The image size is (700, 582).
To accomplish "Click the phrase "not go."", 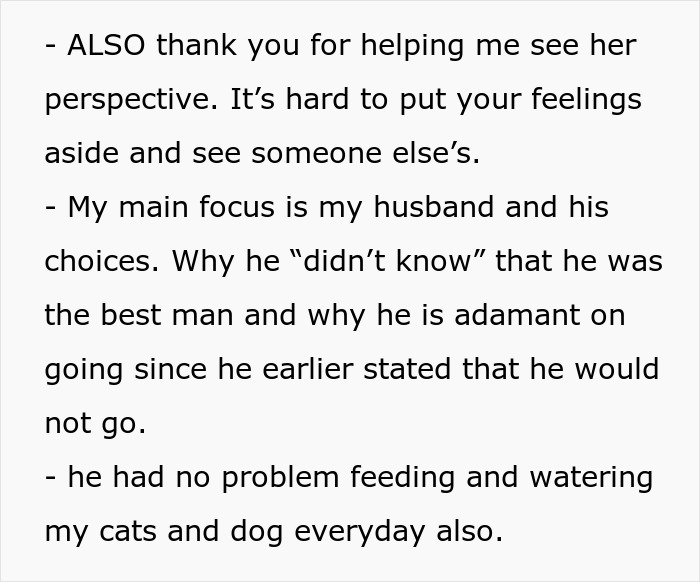I will pyautogui.click(x=95, y=424).
